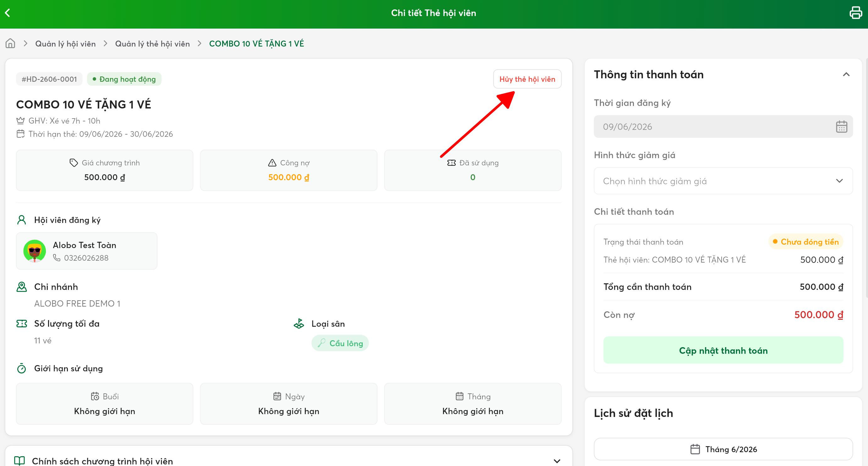Click the Hủy thẻ hội viên button
The height and width of the screenshot is (466, 868).
click(527, 79)
